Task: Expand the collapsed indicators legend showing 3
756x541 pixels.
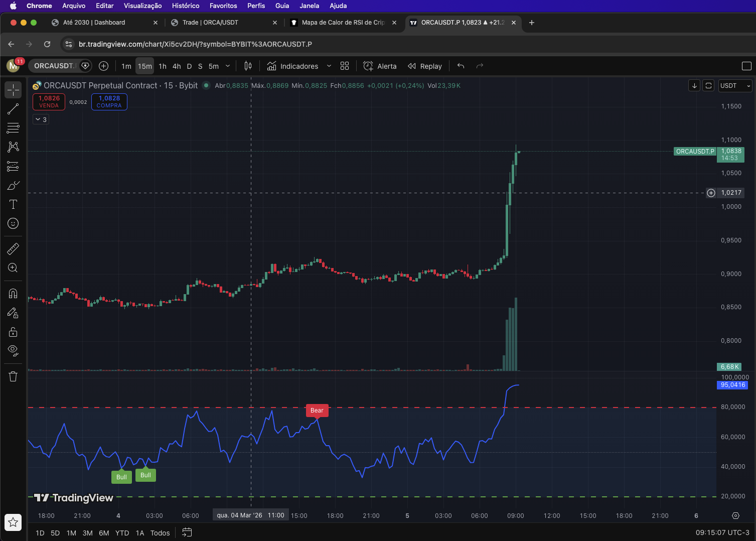Action: click(x=41, y=119)
